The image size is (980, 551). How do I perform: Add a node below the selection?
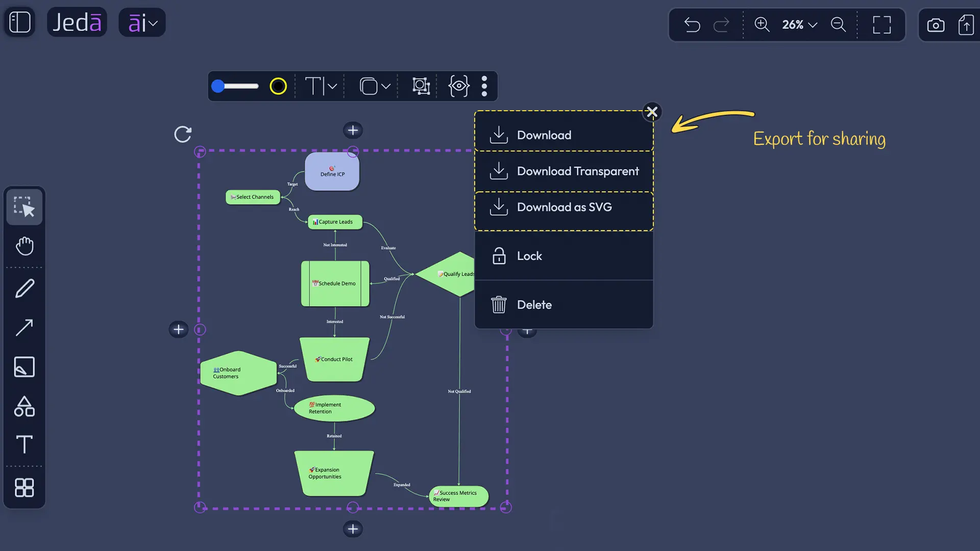[x=353, y=529]
